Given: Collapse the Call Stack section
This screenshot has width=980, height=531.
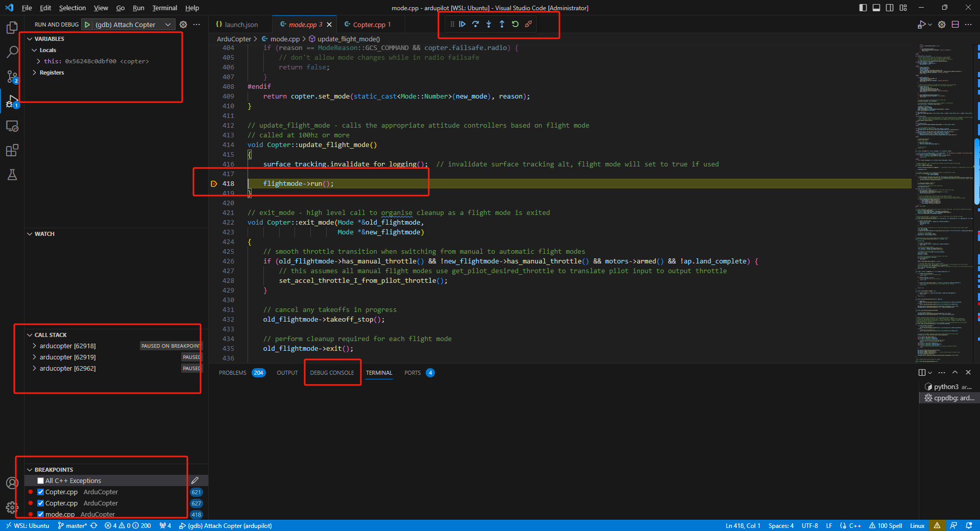Looking at the screenshot, I should (31, 334).
